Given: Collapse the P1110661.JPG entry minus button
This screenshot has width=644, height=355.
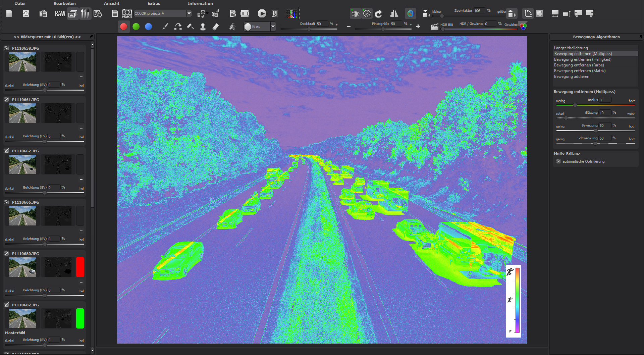Looking at the screenshot, I should (81, 128).
